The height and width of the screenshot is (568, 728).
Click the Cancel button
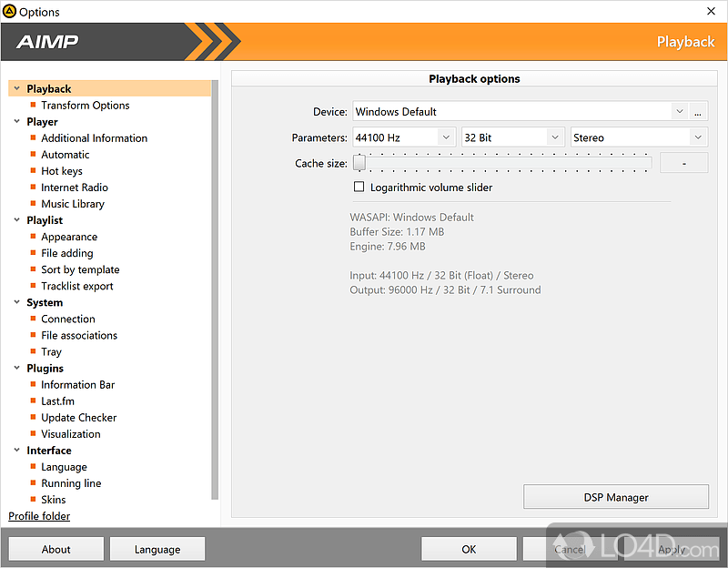click(x=570, y=549)
